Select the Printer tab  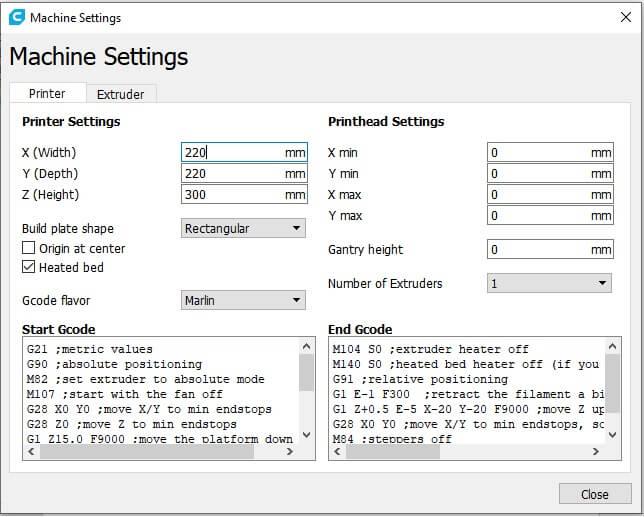click(x=47, y=94)
